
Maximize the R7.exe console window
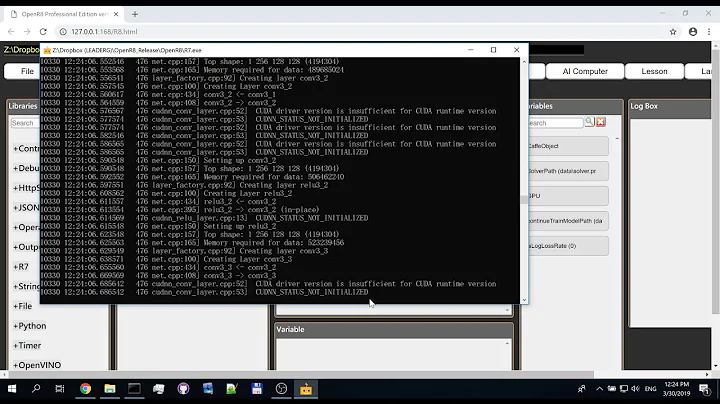(x=493, y=50)
